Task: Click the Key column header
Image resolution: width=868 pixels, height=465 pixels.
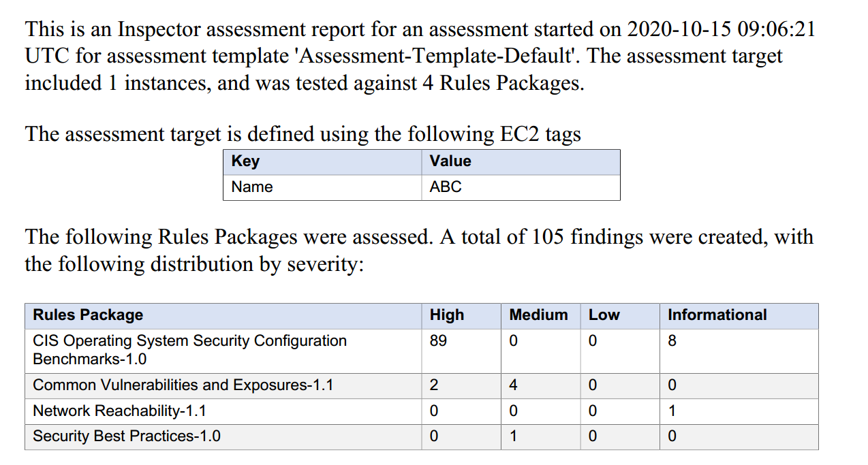Action: [245, 161]
